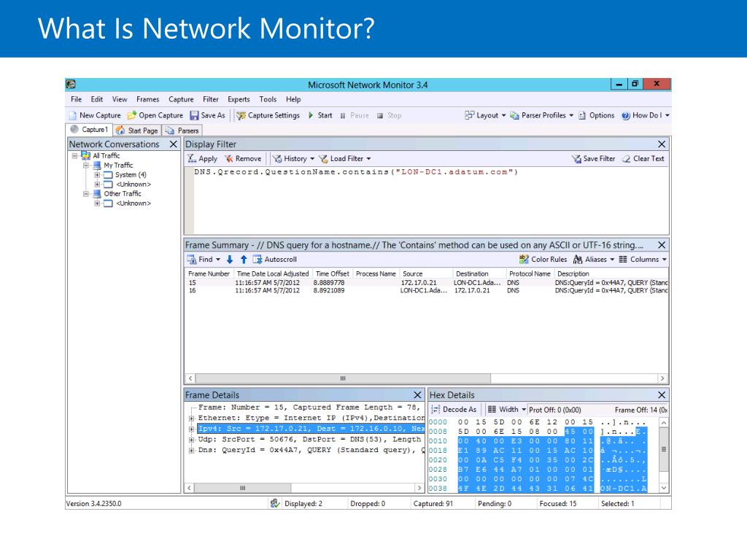Expand Unknown node under Other Traffic
This screenshot has width=747, height=560.
pos(97,203)
